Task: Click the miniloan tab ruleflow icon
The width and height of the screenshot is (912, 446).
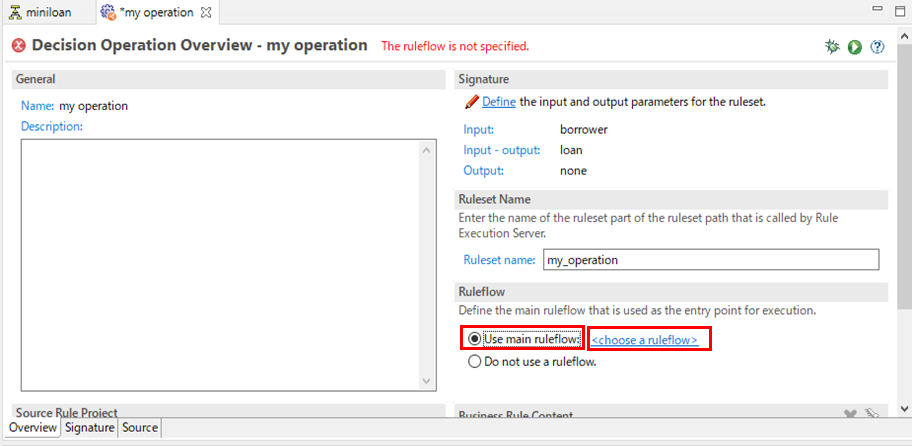Action: click(17, 12)
